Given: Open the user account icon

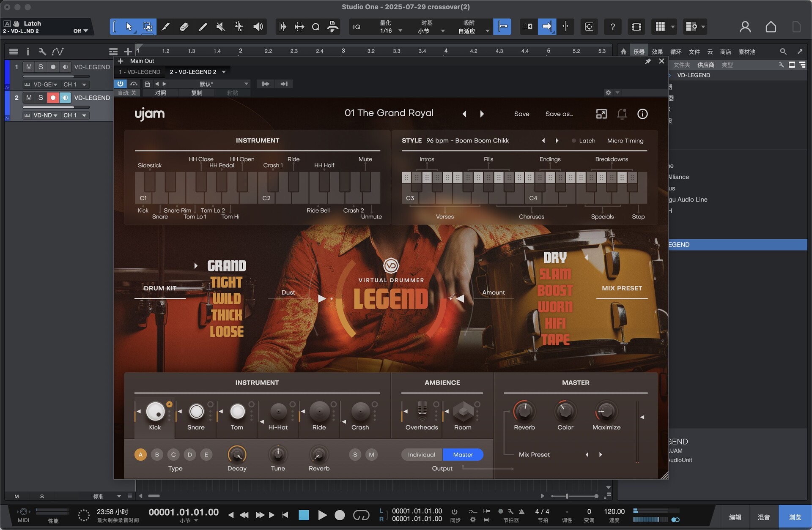Looking at the screenshot, I should [x=745, y=27].
